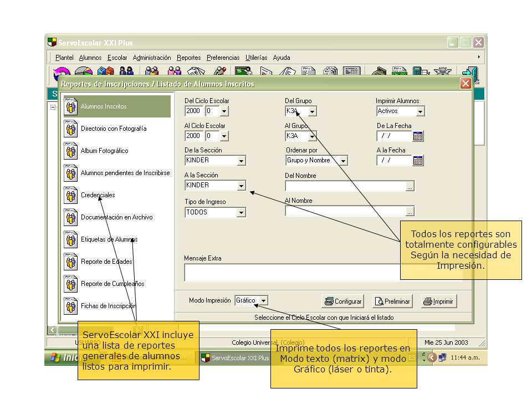Open the Credenciales report icon
The width and height of the screenshot is (532, 399).
click(70, 195)
